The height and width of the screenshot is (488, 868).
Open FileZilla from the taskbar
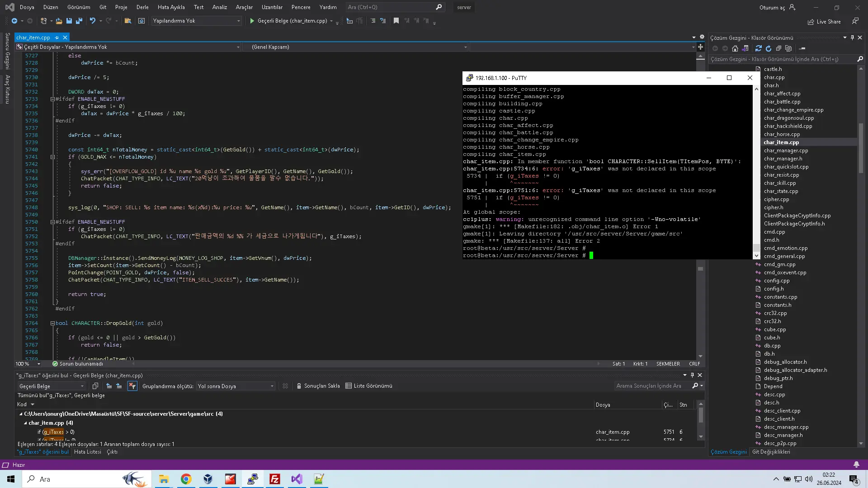[275, 479]
